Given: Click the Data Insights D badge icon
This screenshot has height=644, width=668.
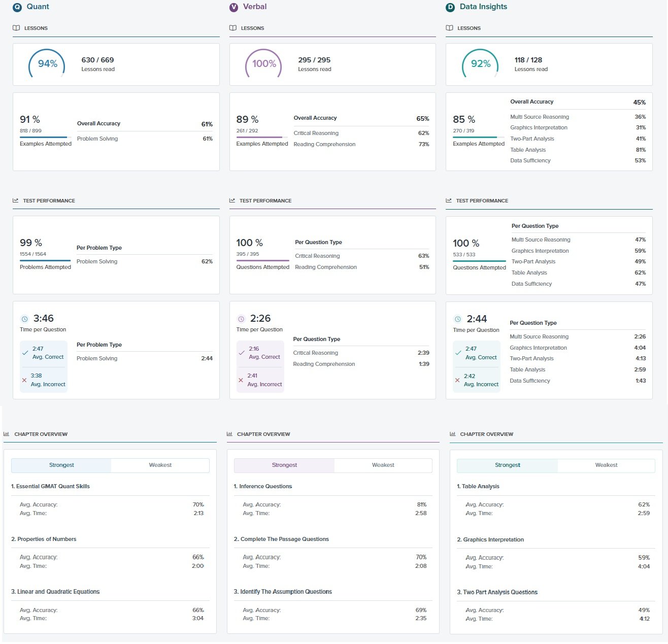Looking at the screenshot, I should coord(450,7).
